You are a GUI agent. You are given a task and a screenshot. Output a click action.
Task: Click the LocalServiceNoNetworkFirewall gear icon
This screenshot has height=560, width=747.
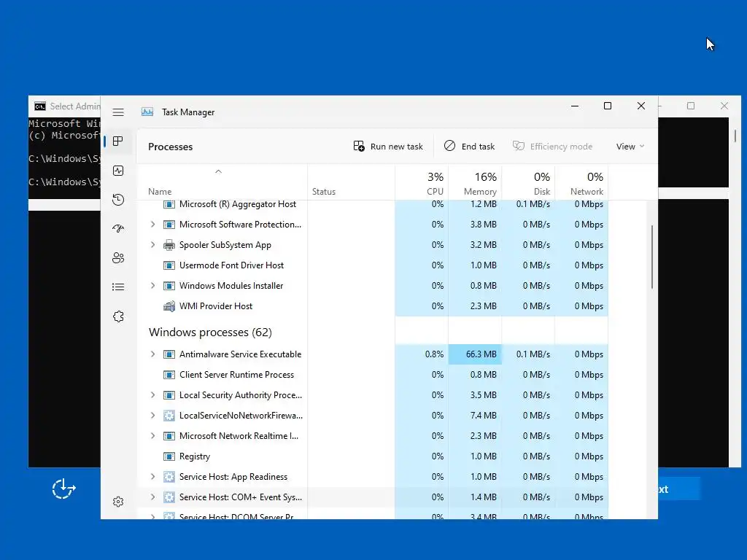coord(169,416)
